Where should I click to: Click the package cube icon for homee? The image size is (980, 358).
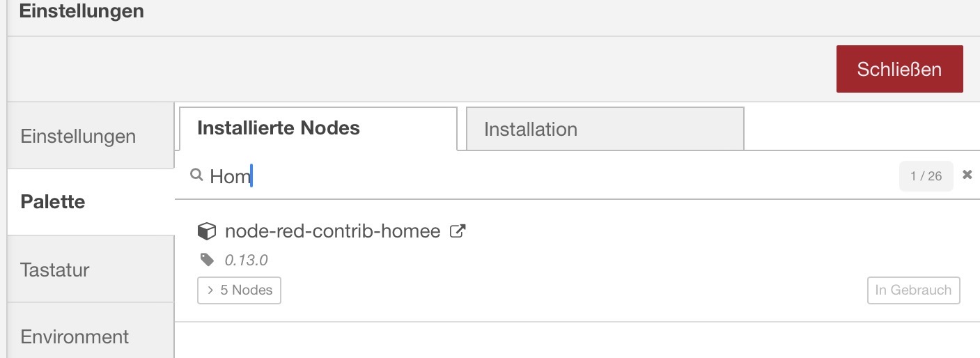(x=206, y=231)
